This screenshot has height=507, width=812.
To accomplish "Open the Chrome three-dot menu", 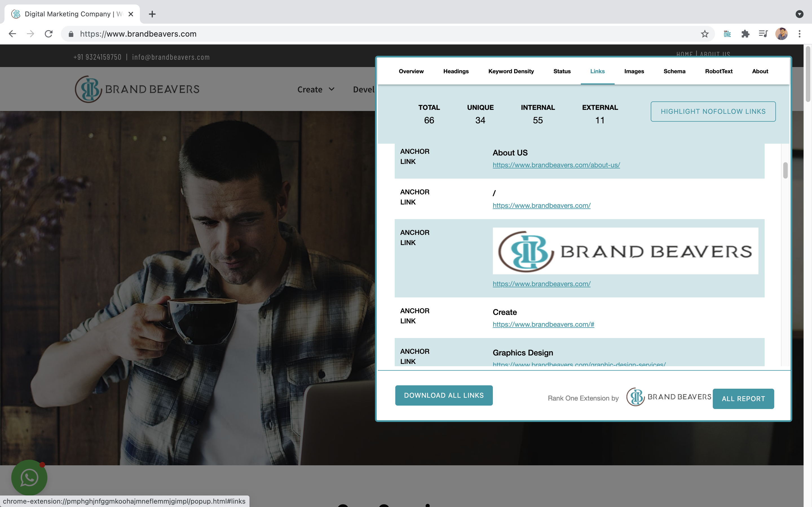I will point(800,34).
